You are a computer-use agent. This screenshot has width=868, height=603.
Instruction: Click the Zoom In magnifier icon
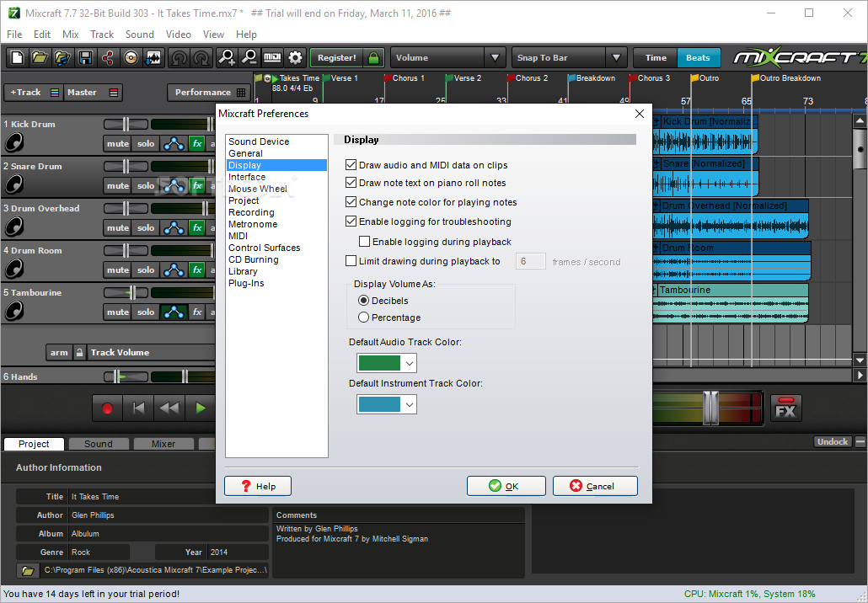(227, 57)
